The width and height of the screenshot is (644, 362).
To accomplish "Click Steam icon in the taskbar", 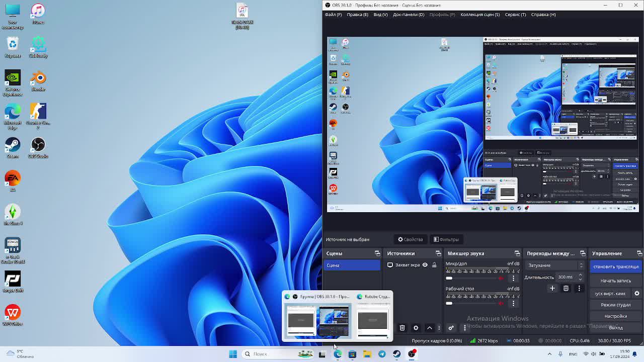I will [397, 354].
